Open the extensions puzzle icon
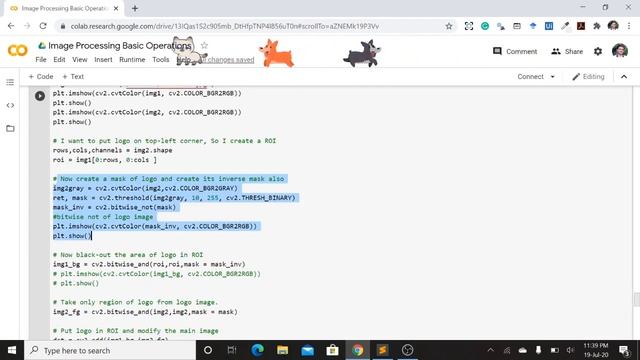 pyautogui.click(x=597, y=26)
